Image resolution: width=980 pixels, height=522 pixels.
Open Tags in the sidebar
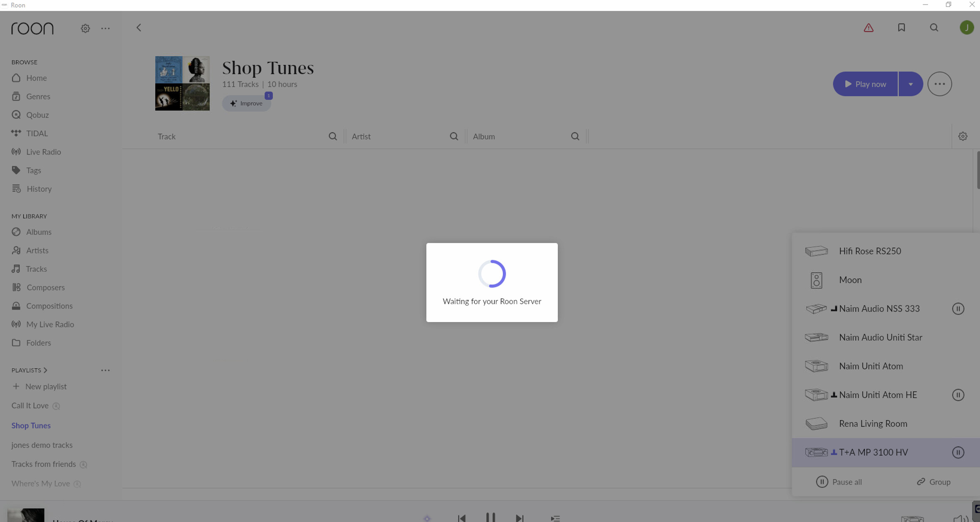26,170
